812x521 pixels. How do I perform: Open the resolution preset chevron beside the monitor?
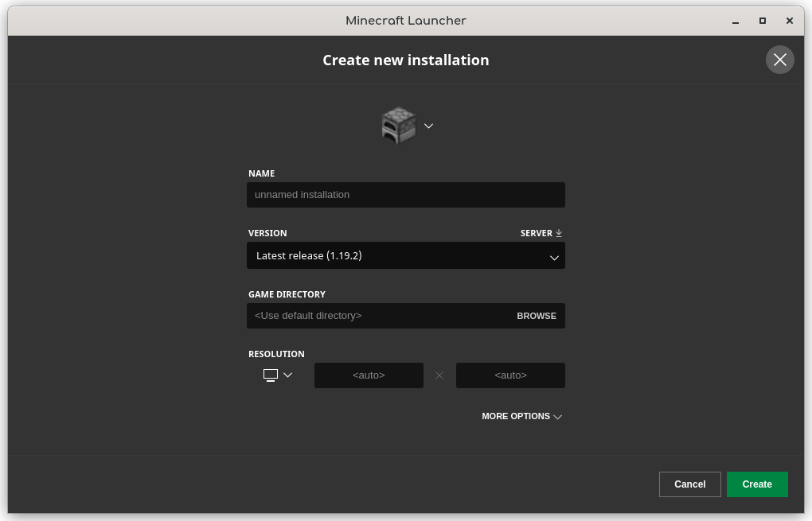288,375
